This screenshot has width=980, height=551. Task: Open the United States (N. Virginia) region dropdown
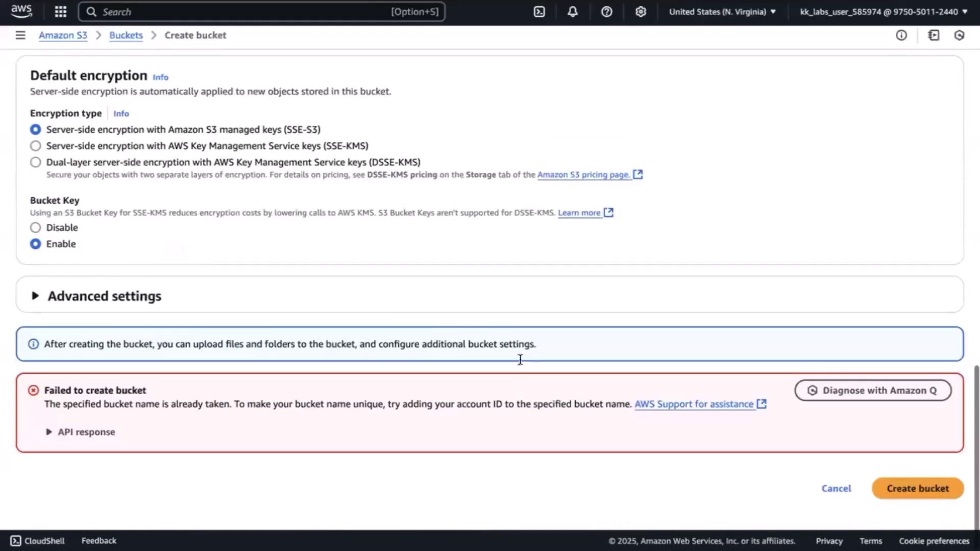pyautogui.click(x=722, y=12)
